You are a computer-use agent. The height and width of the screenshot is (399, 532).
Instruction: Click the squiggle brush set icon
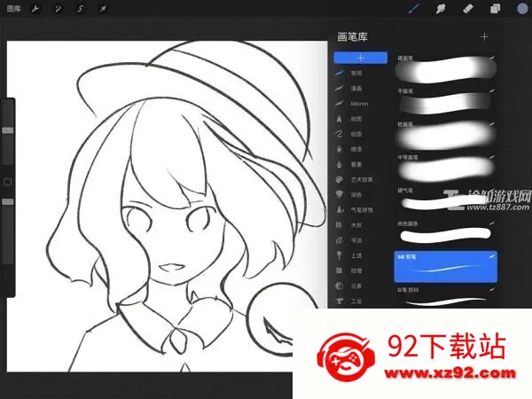click(x=339, y=134)
